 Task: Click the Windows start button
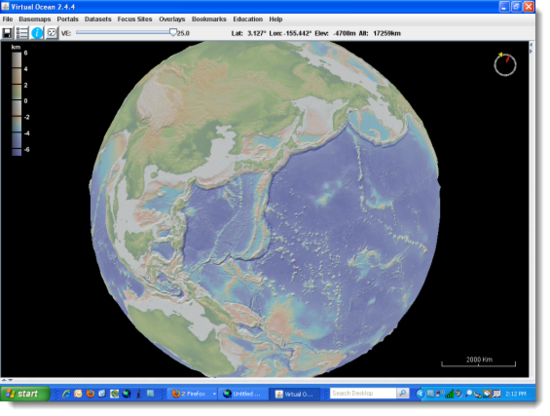pyautogui.click(x=25, y=394)
